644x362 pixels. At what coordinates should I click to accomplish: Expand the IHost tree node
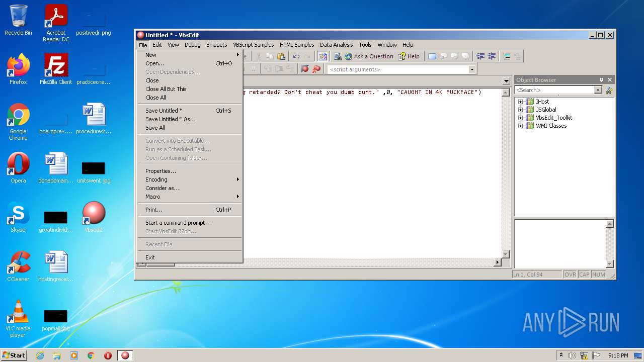521,102
